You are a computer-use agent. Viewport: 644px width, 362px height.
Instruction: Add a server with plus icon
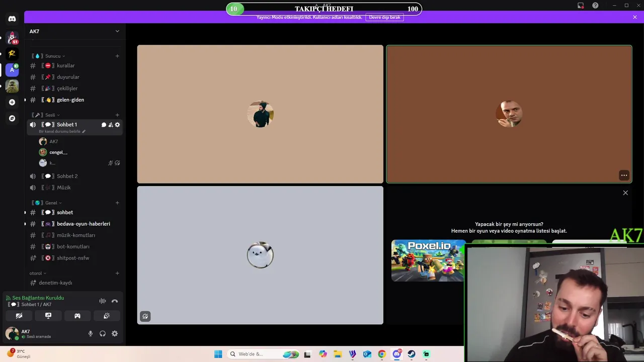tap(12, 102)
